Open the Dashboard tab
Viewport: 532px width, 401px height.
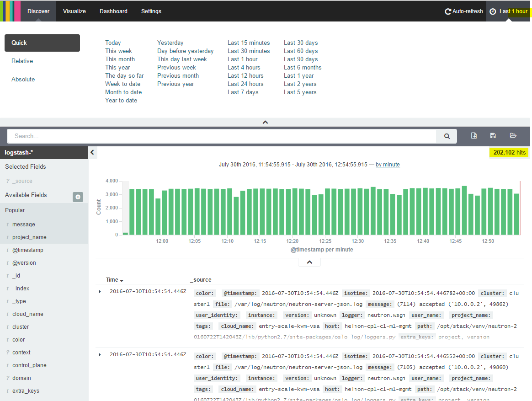(113, 11)
